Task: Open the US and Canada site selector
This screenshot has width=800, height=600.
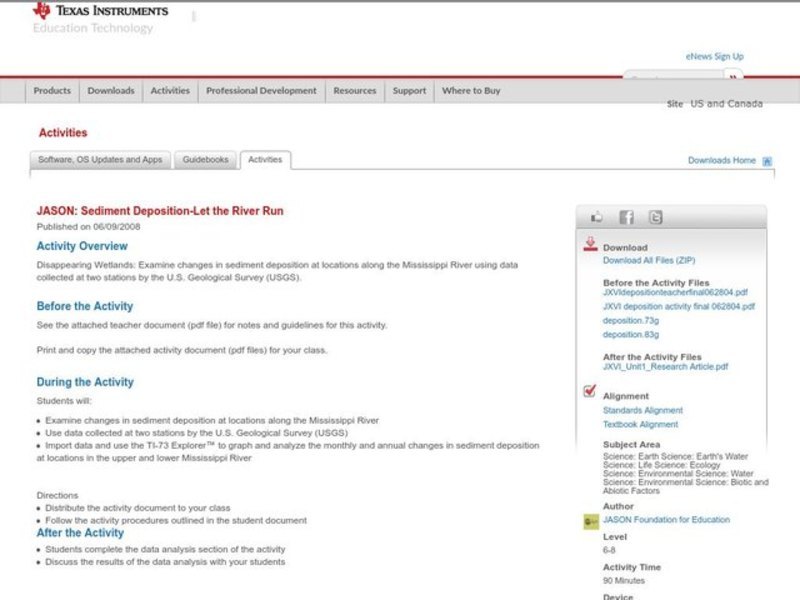Action: point(726,104)
